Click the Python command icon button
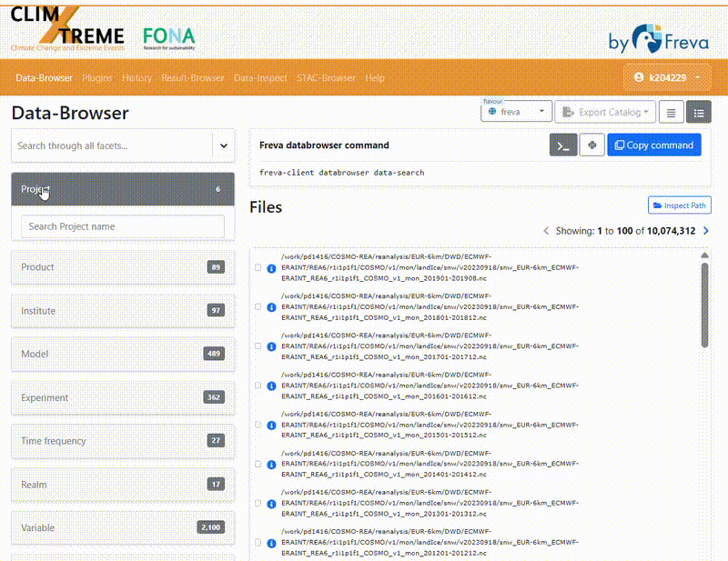 592,145
